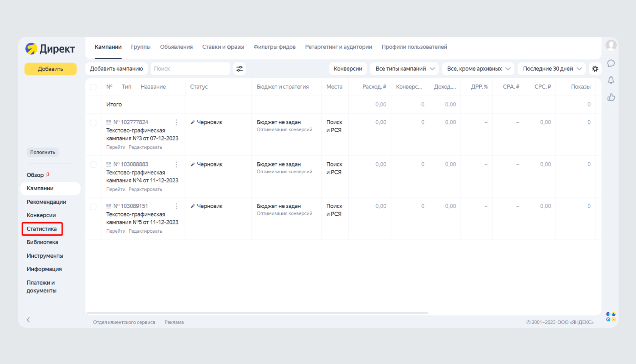Screen dimensions: 636x364
Task: Open Библиотека in the sidebar
Action: pyautogui.click(x=42, y=242)
